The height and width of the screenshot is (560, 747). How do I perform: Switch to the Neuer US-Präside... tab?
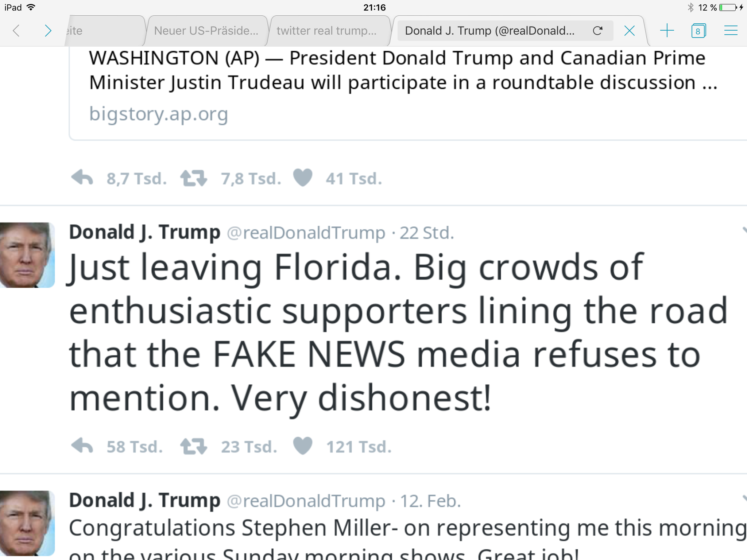click(x=206, y=31)
